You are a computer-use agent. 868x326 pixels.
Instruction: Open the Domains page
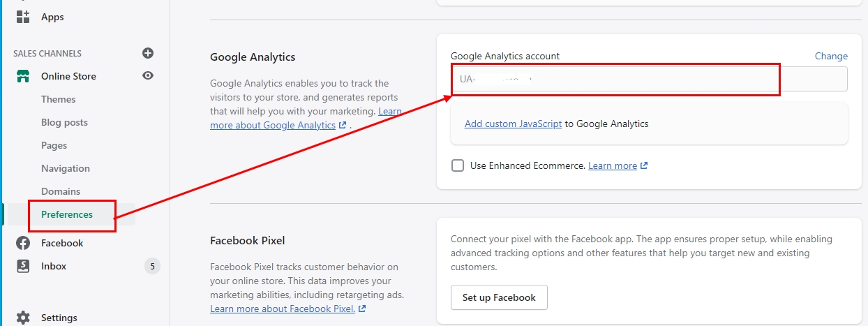tap(61, 191)
